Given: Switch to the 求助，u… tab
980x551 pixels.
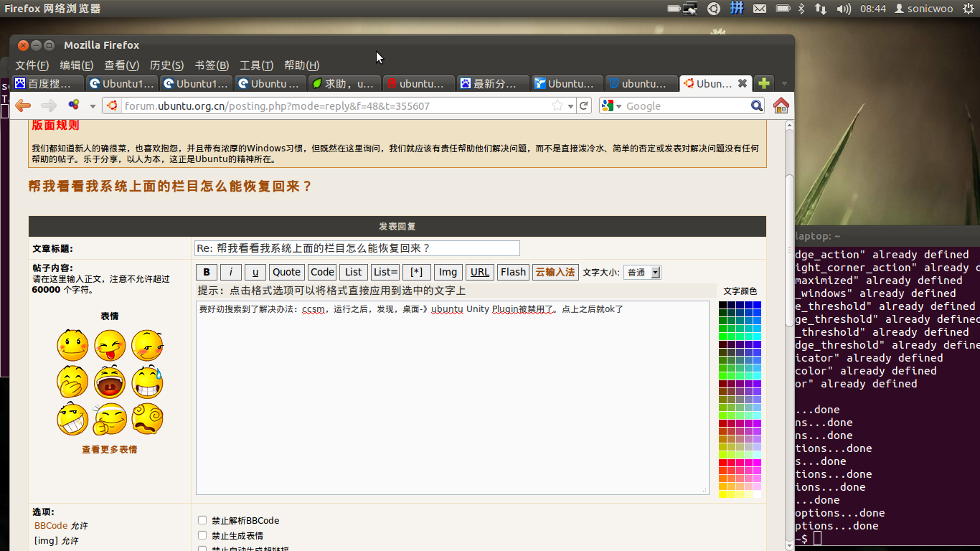Looking at the screenshot, I should tap(344, 83).
